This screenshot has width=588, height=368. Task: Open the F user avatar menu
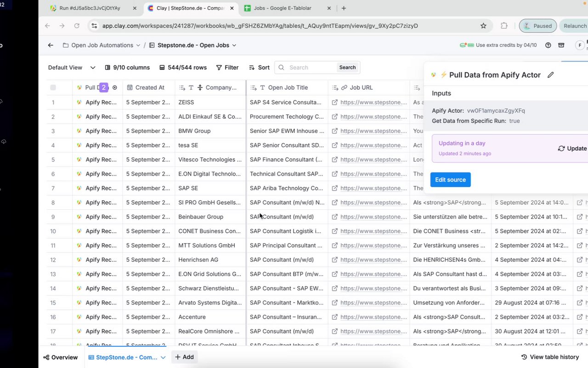tap(580, 45)
